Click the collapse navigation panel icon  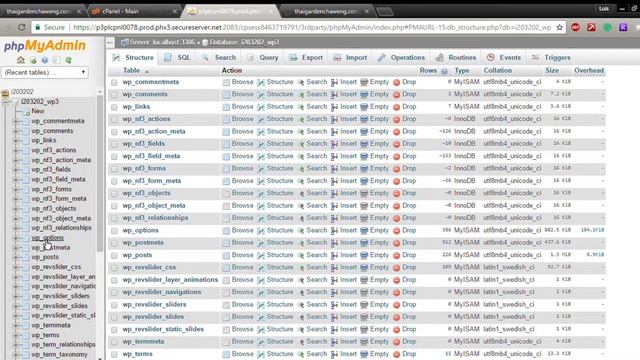[110, 42]
